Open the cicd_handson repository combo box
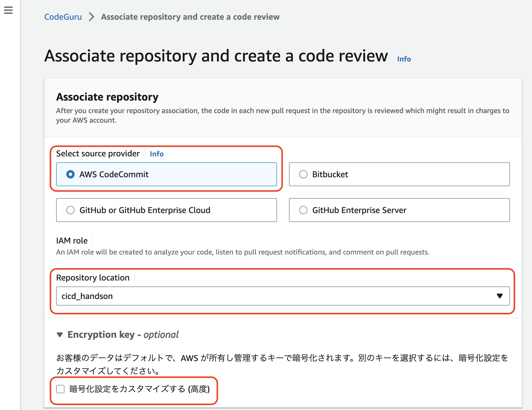 coord(283,296)
